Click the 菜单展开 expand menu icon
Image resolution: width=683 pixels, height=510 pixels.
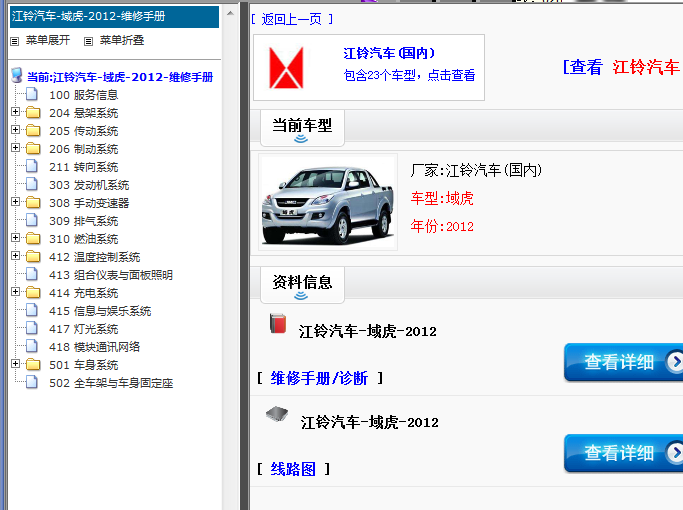15,41
